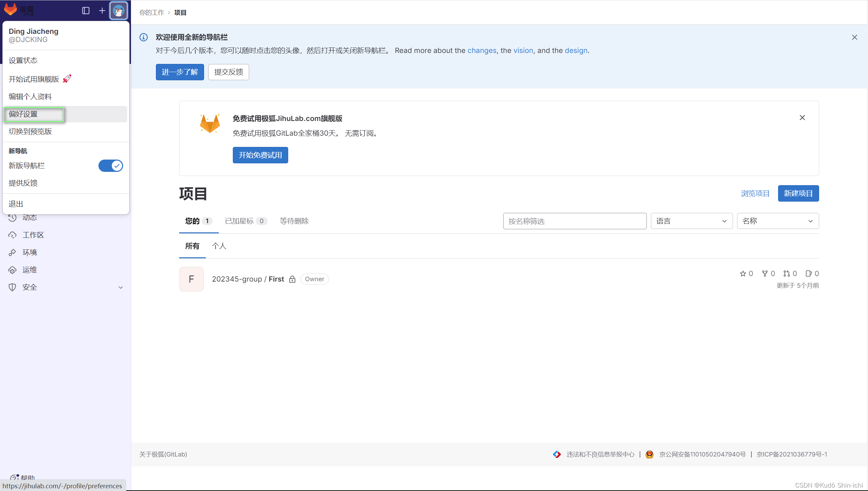Click the 安全 shield icon in sidebar
This screenshot has width=868, height=491.
click(x=12, y=287)
